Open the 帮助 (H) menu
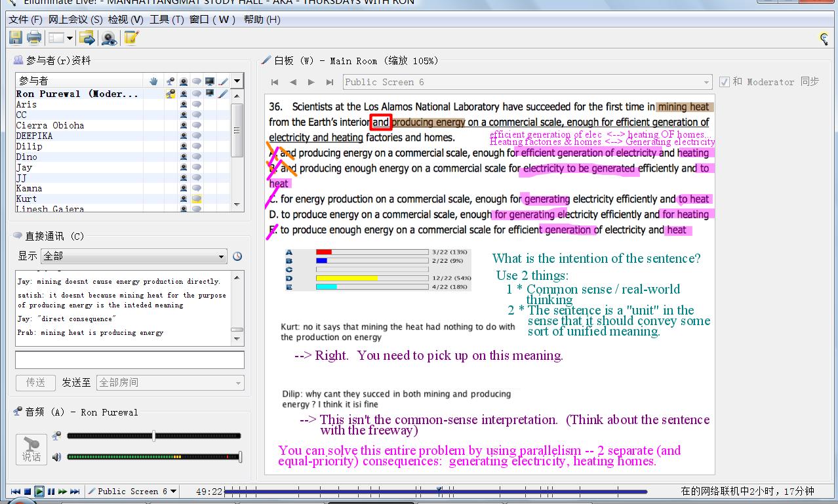This screenshot has width=838, height=504. 262,19
